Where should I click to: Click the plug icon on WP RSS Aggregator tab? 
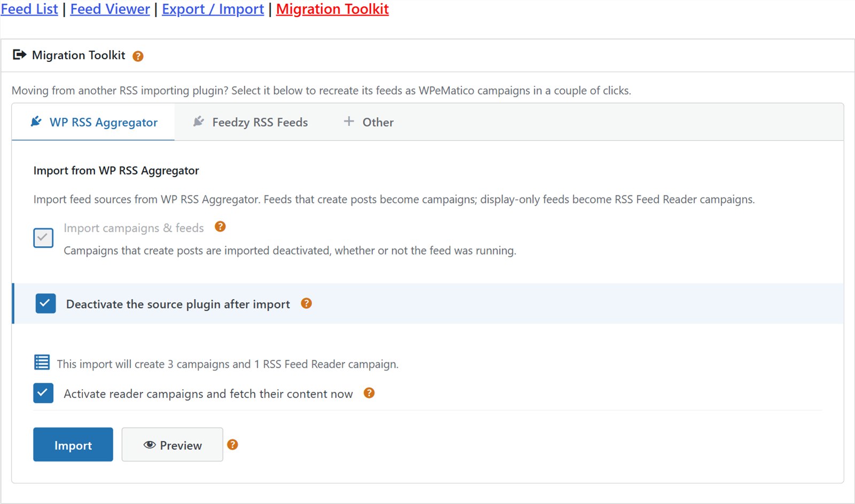36,122
